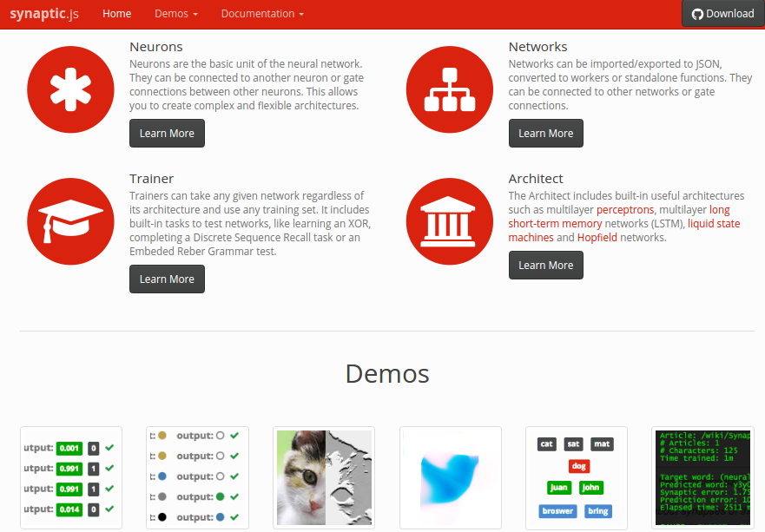Click the GitHub Download button
The width and height of the screenshot is (765, 532).
pyautogui.click(x=723, y=14)
